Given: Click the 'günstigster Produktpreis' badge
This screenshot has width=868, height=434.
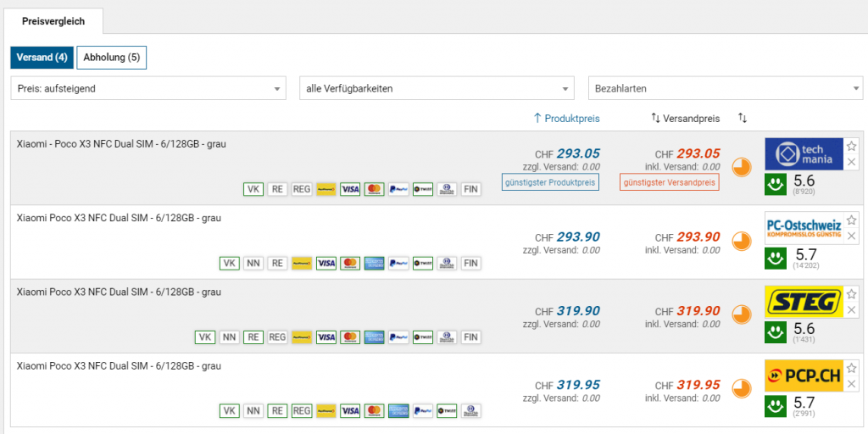Looking at the screenshot, I should point(550,182).
